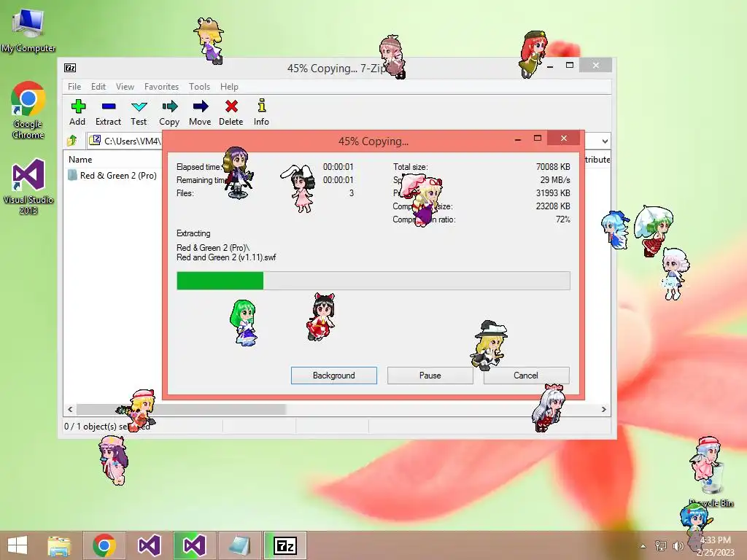Open the Help menu
Viewport: 747px width, 560px height.
(x=229, y=87)
